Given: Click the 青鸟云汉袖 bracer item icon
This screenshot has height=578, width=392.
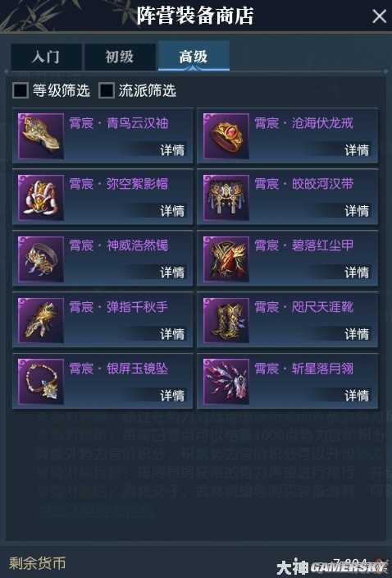Looking at the screenshot, I should pyautogui.click(x=41, y=136).
